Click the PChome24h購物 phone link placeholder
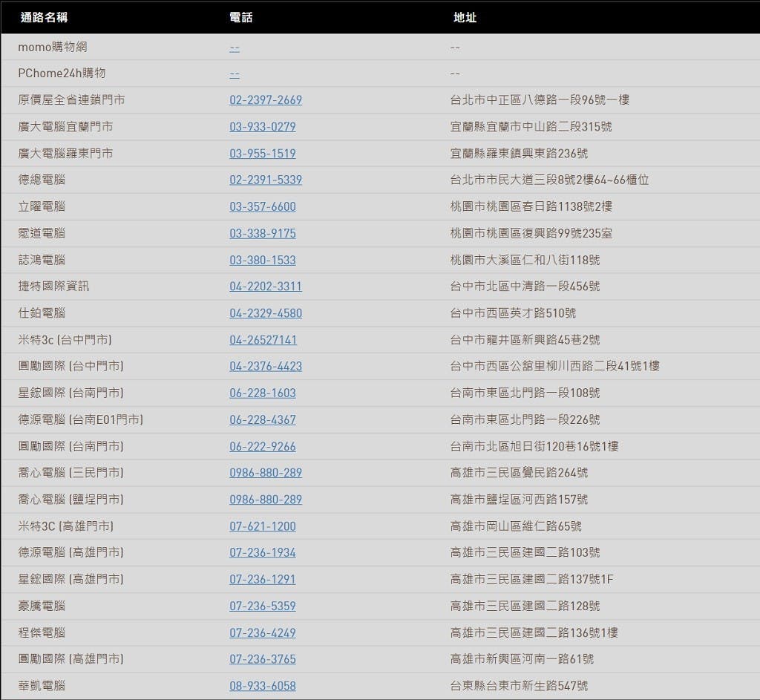The image size is (760, 700). click(235, 73)
